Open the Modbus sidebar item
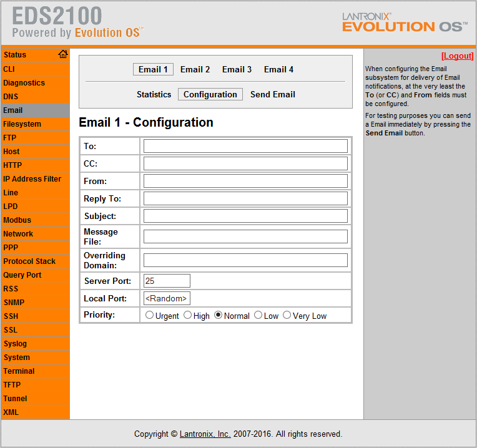The image size is (477, 448). tap(35, 220)
